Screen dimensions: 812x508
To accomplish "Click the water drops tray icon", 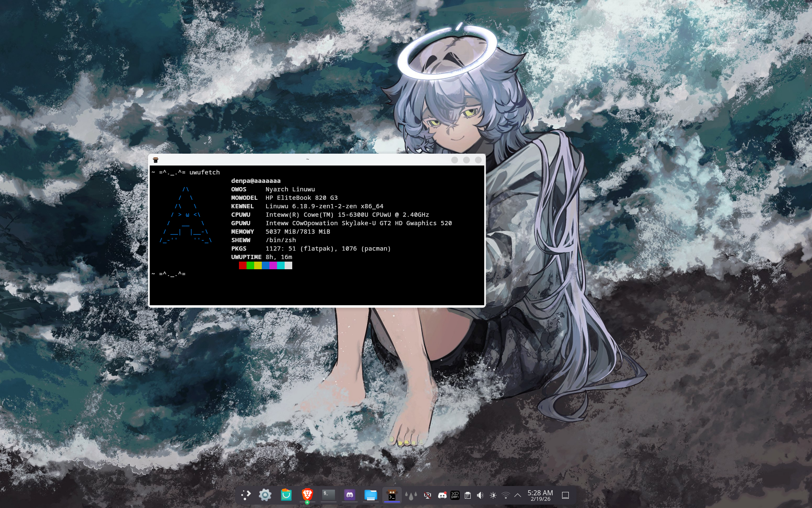I will tap(411, 495).
